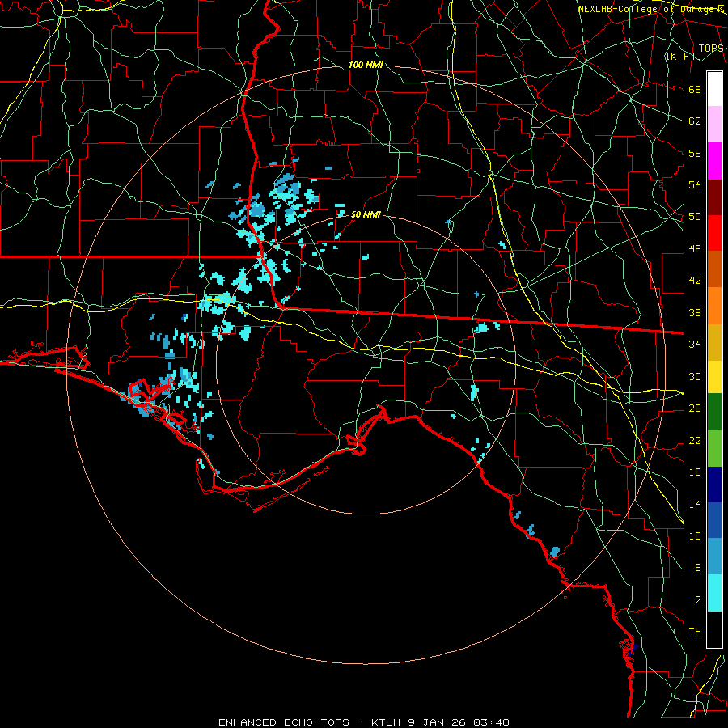The width and height of the screenshot is (728, 728).
Task: Select the light pink color bar segment
Action: pyautogui.click(x=714, y=125)
